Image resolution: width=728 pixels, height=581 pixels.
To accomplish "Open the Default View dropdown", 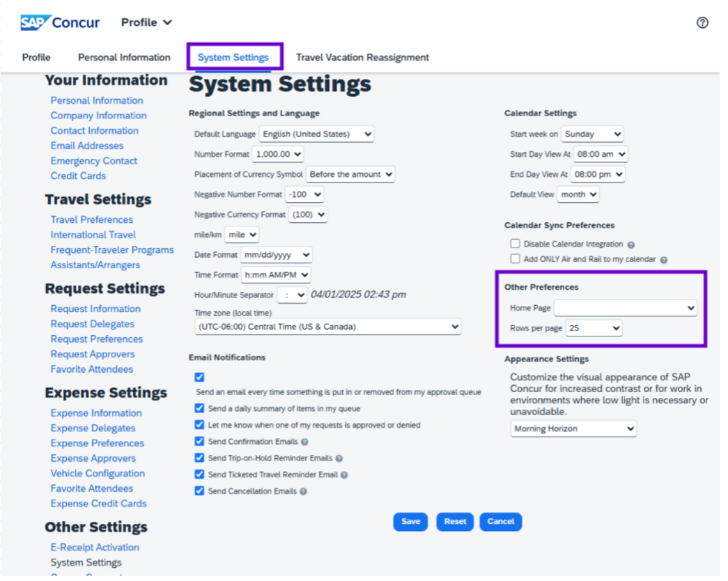I will pyautogui.click(x=578, y=194).
